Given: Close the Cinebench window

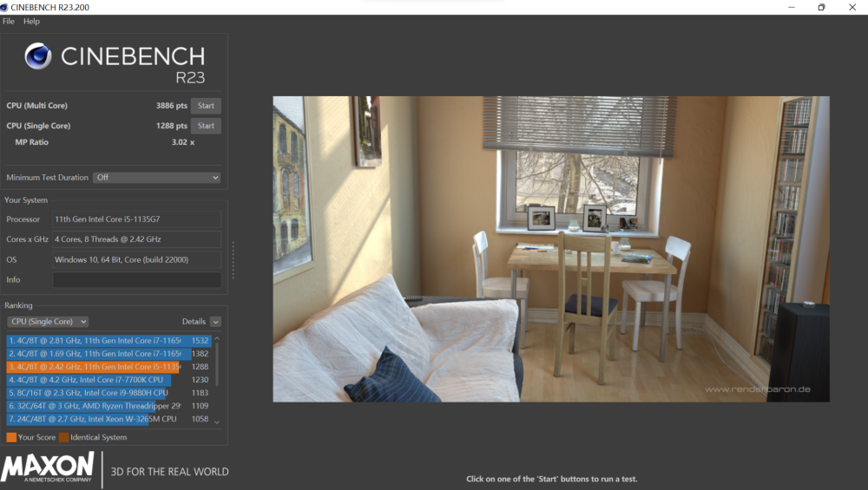Looking at the screenshot, I should [852, 7].
